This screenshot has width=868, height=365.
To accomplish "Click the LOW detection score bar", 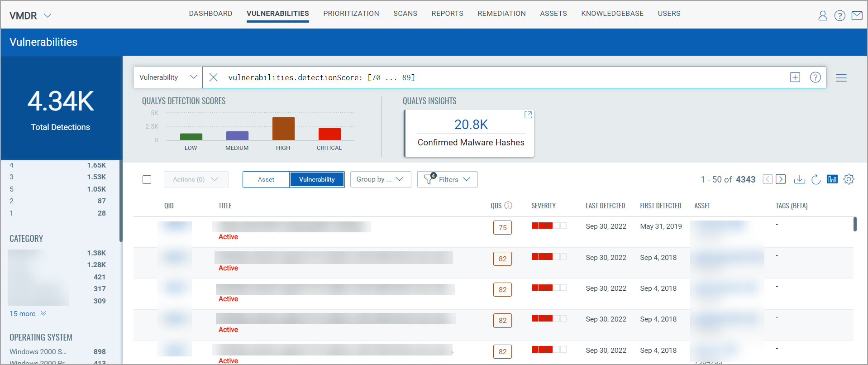I will (191, 137).
